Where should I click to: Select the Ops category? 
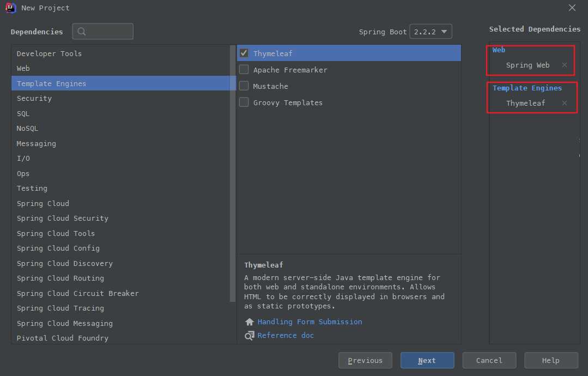pyautogui.click(x=121, y=174)
